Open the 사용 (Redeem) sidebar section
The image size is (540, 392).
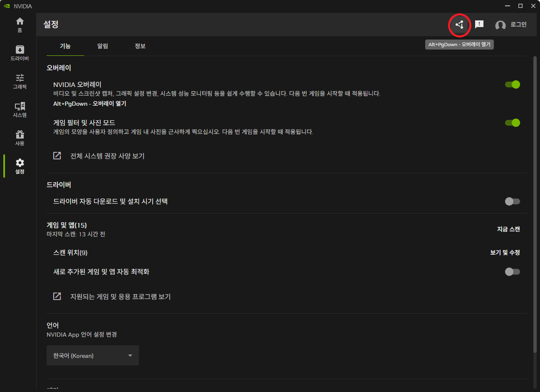coord(20,138)
